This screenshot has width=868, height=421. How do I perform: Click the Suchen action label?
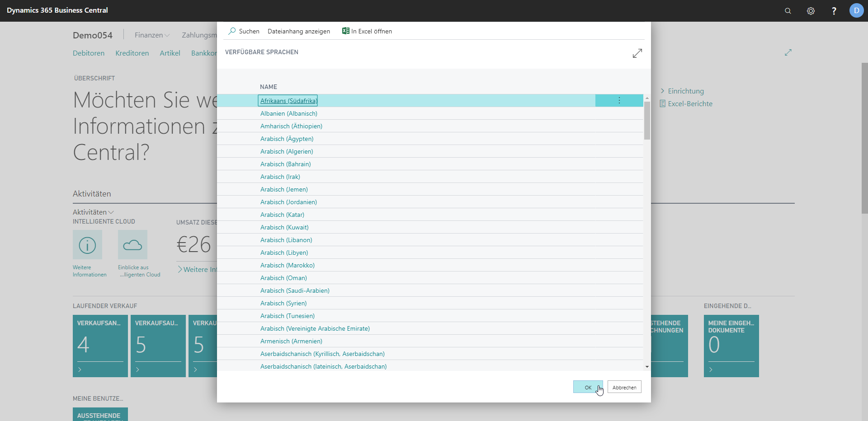(249, 31)
